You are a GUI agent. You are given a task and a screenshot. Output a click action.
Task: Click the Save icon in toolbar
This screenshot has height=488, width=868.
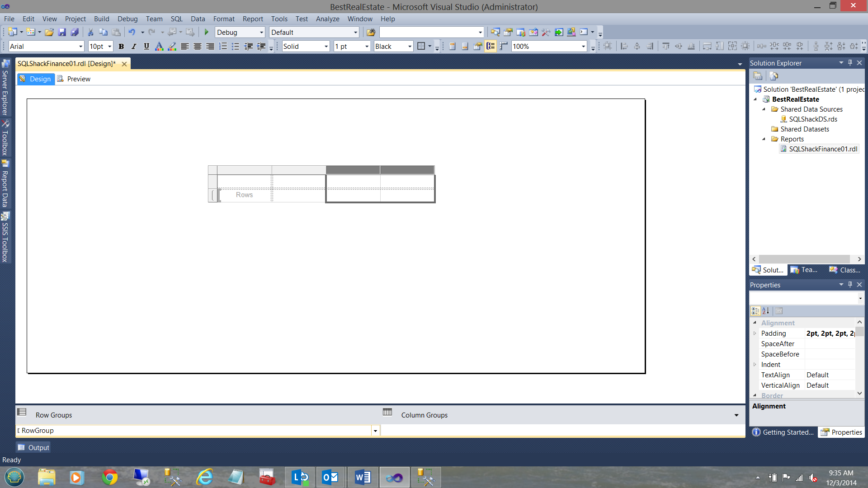[x=62, y=32]
